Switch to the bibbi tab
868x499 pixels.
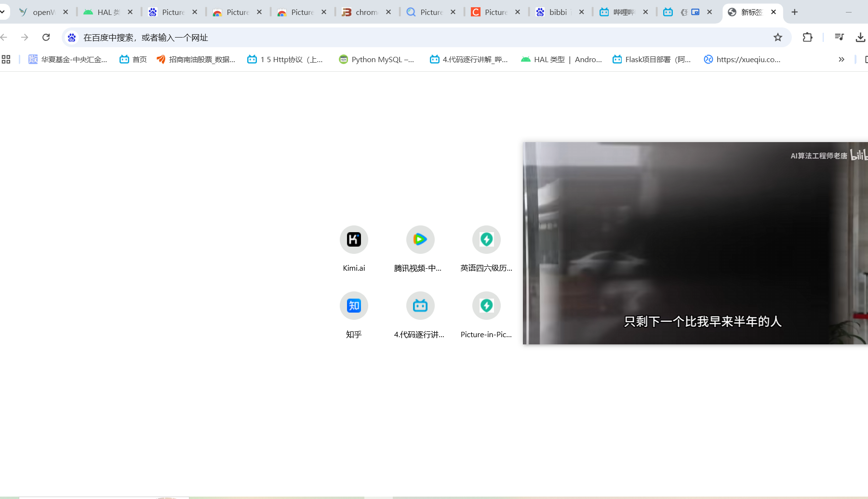coord(559,12)
